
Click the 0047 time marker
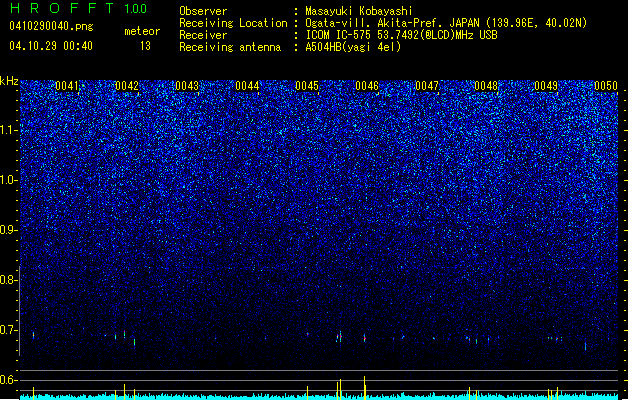[x=427, y=86]
